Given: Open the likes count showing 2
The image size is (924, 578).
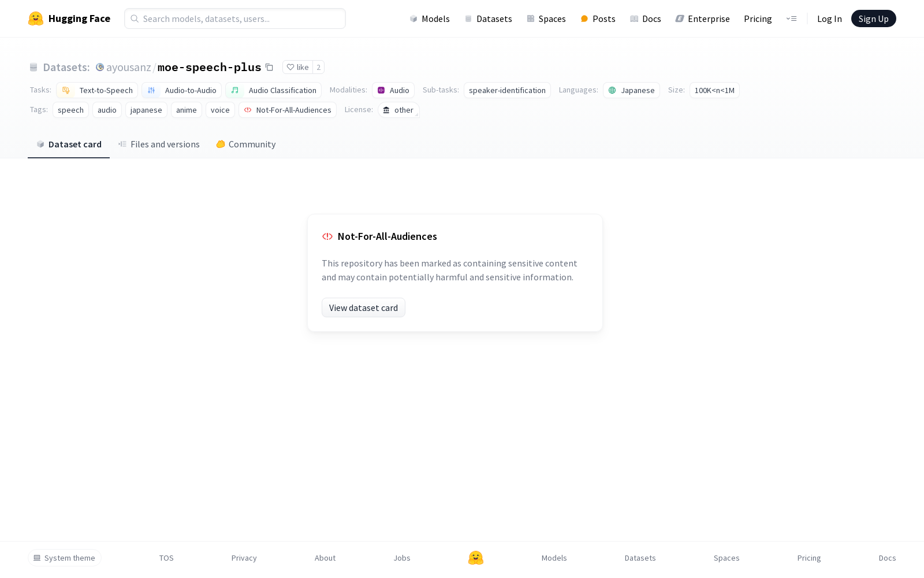Looking at the screenshot, I should [318, 67].
